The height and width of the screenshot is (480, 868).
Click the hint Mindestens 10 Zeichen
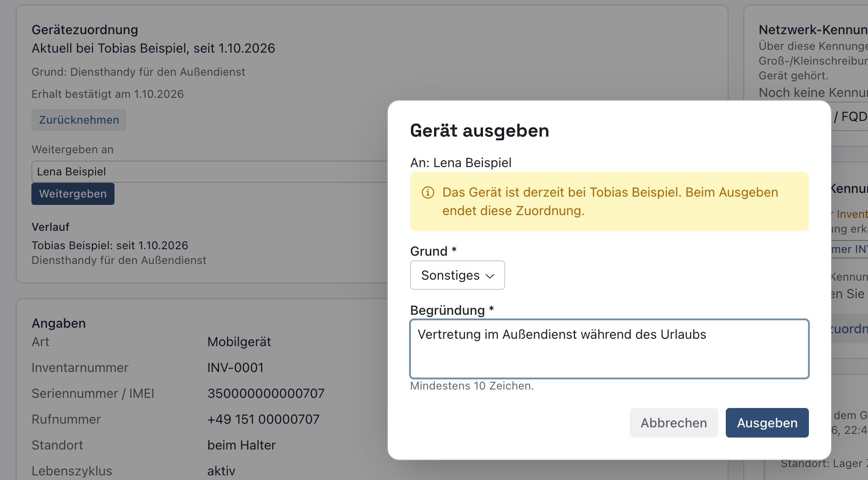pyautogui.click(x=472, y=386)
